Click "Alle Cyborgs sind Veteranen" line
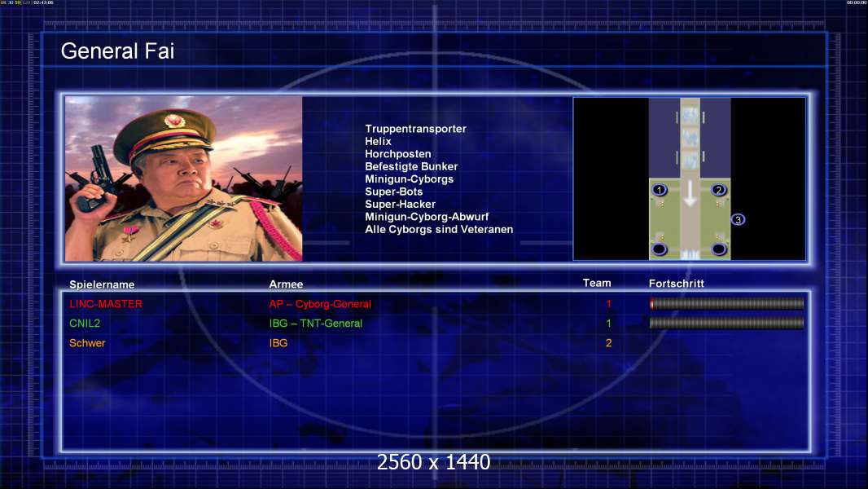 pos(439,229)
